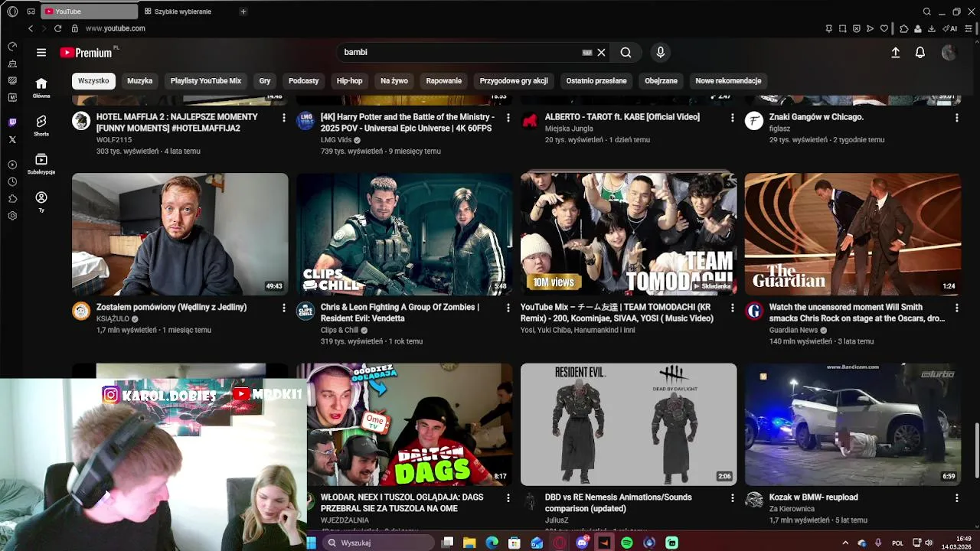Open the Clips & Chill channel name
This screenshot has width=980, height=551.
(339, 331)
